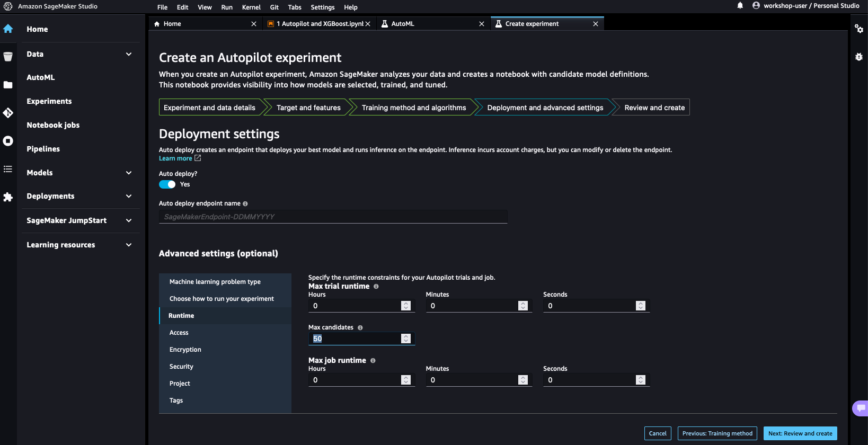The image size is (868, 445).
Task: Open Experiments in the left navigation
Action: 49,101
